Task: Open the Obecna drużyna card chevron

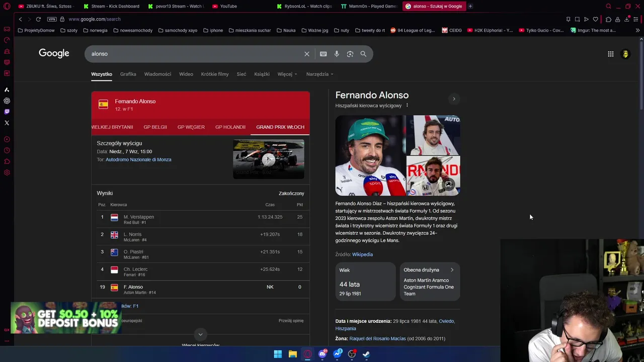Action: 452,270
